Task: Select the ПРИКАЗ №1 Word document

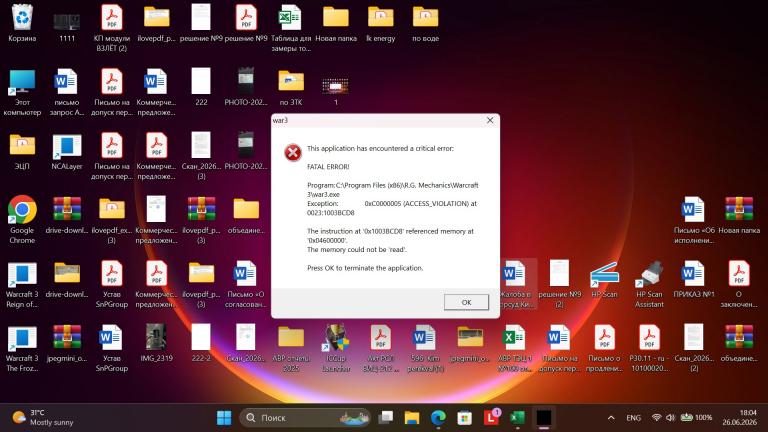Action: click(694, 279)
